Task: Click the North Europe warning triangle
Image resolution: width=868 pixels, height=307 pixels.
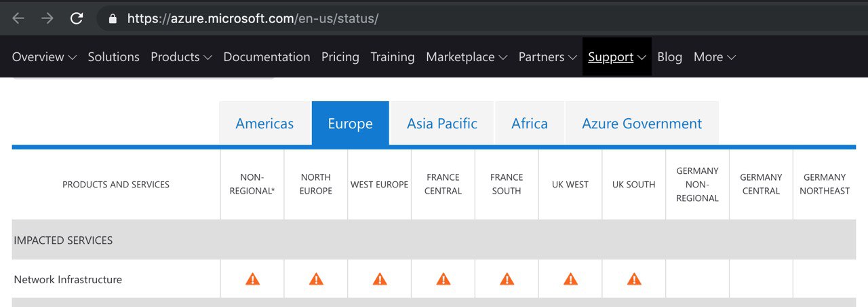Action: coord(316,278)
